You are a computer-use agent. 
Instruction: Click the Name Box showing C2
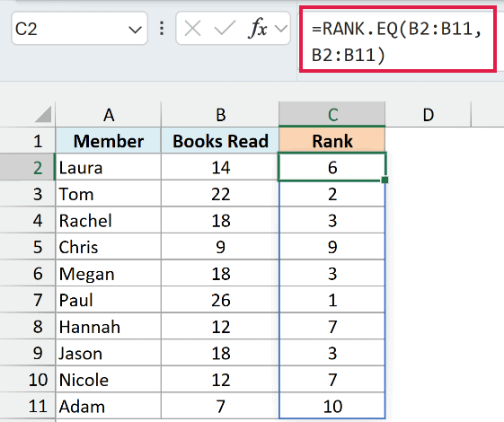[79, 28]
